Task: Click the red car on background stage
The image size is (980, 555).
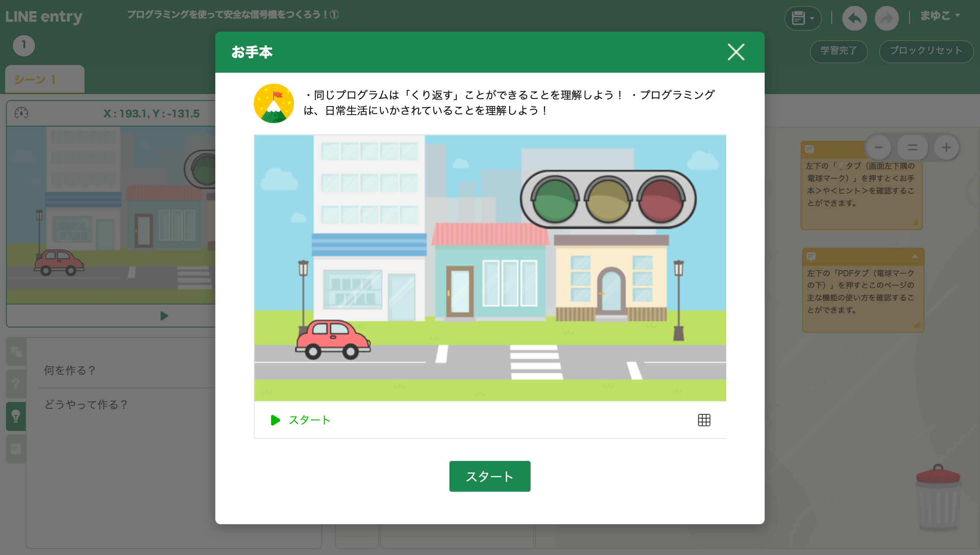Action: click(59, 263)
